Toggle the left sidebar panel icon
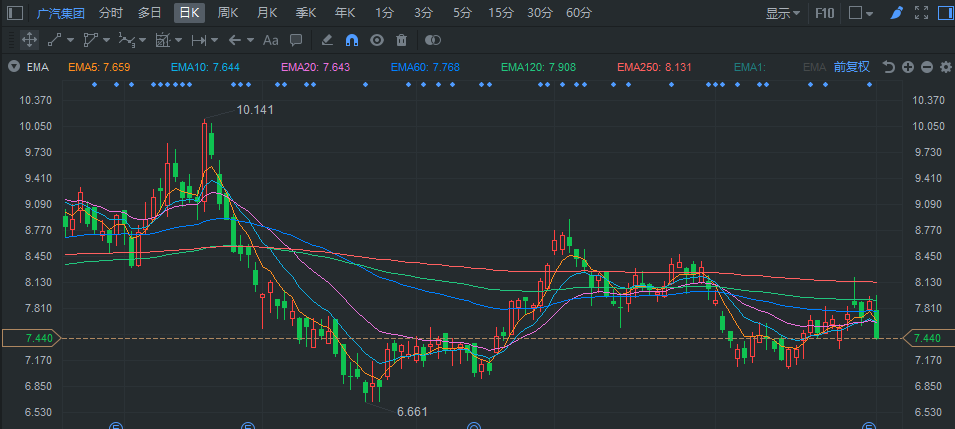The height and width of the screenshot is (429, 955). pyautogui.click(x=16, y=13)
